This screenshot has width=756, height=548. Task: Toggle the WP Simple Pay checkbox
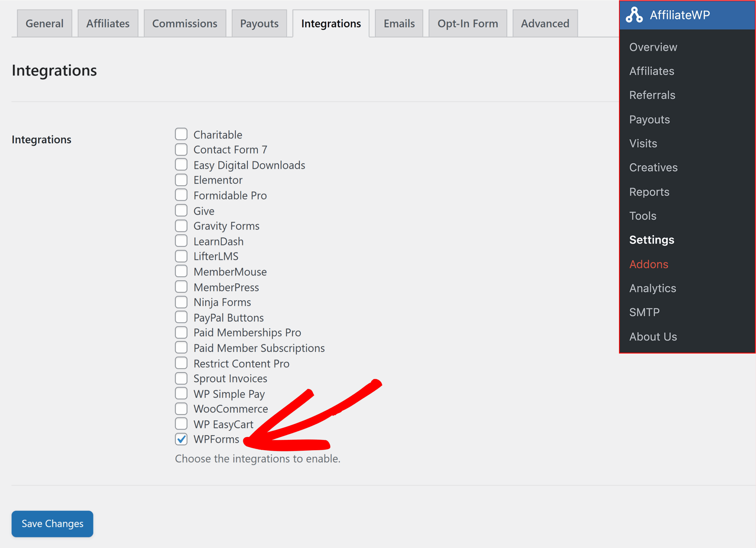tap(181, 393)
